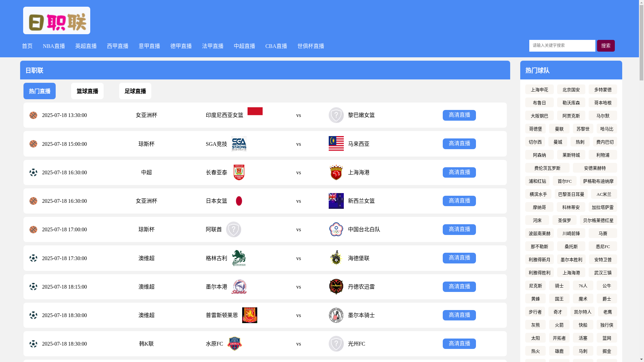The image size is (644, 362).
Task: Open 首页 in navigation bar
Action: [27, 46]
